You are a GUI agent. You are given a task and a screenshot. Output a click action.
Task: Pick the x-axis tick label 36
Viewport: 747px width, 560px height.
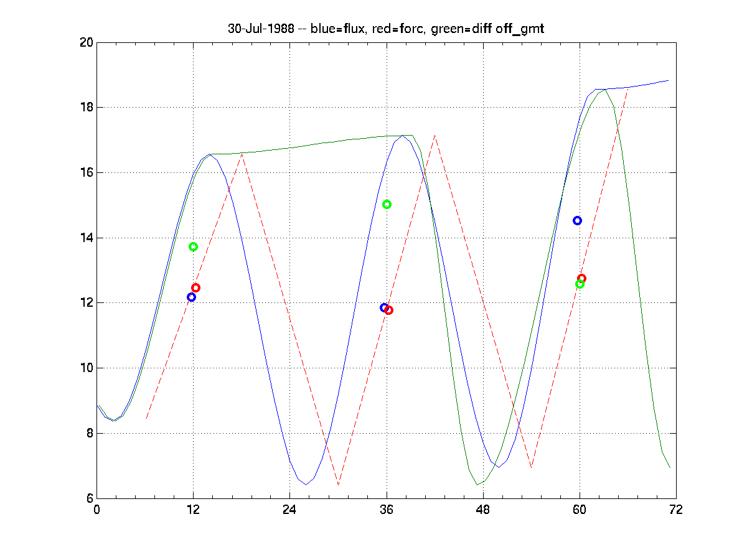click(x=387, y=510)
